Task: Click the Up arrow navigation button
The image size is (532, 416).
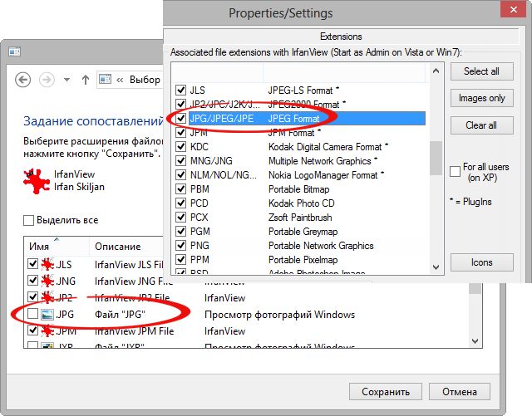Action: tap(86, 80)
